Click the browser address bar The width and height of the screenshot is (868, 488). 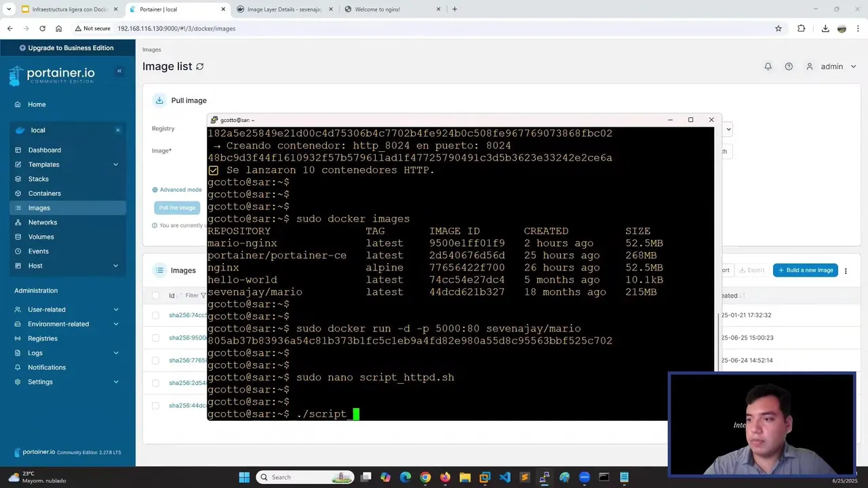point(434,28)
